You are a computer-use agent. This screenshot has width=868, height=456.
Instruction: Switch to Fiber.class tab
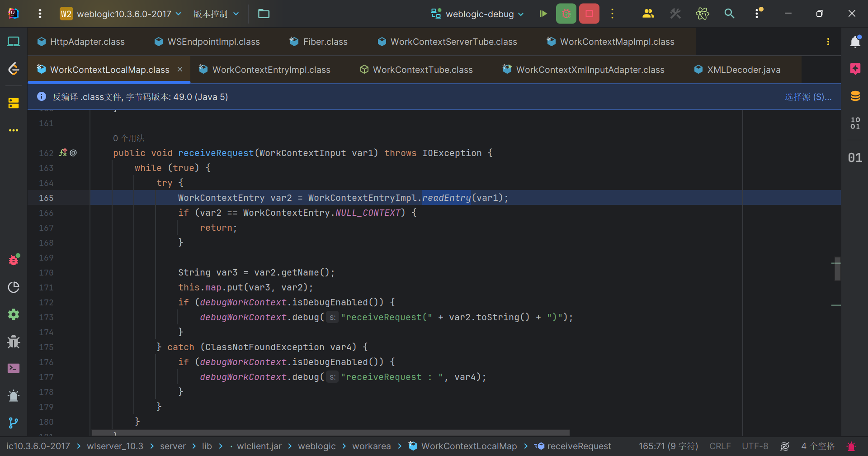pos(319,42)
